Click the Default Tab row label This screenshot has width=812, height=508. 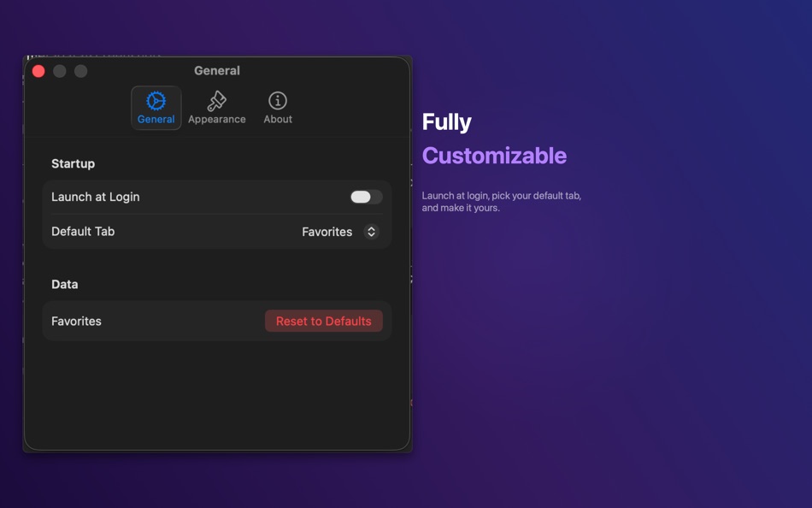(x=82, y=231)
